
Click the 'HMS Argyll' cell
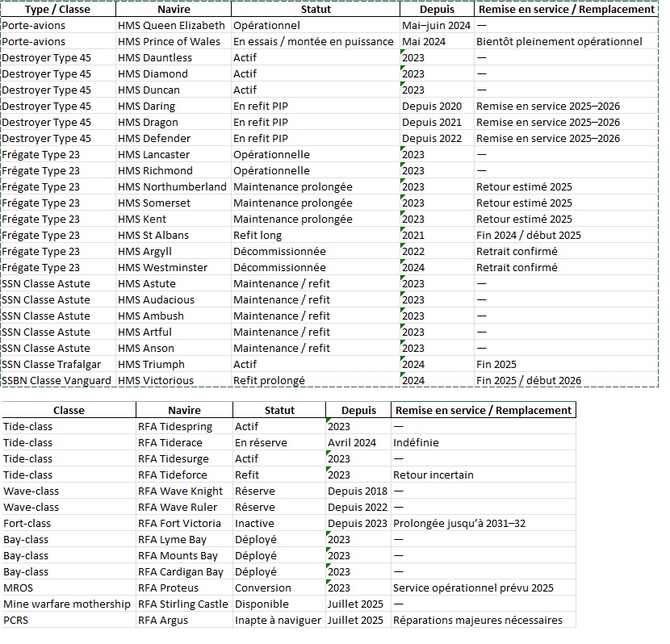click(x=174, y=252)
